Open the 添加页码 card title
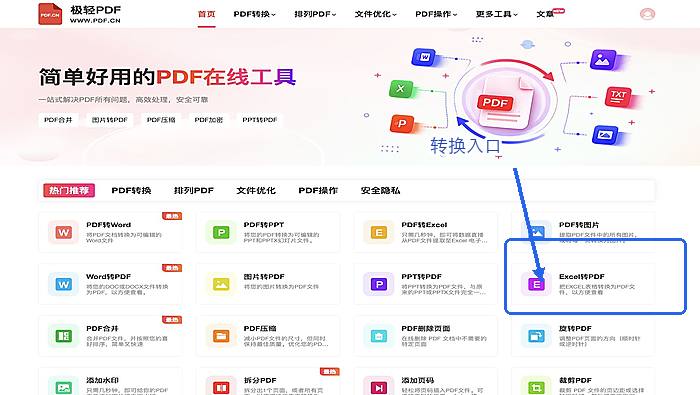Viewport: 700px width, 395px height. point(417,380)
